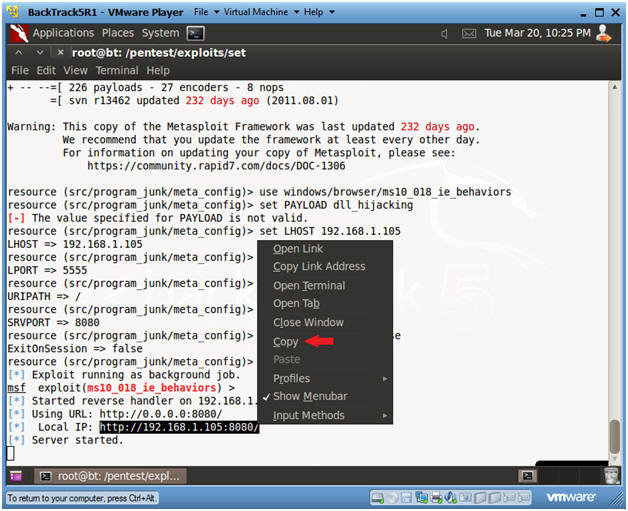
Task: Open the Trash icon in bottom panel
Action: [611, 475]
